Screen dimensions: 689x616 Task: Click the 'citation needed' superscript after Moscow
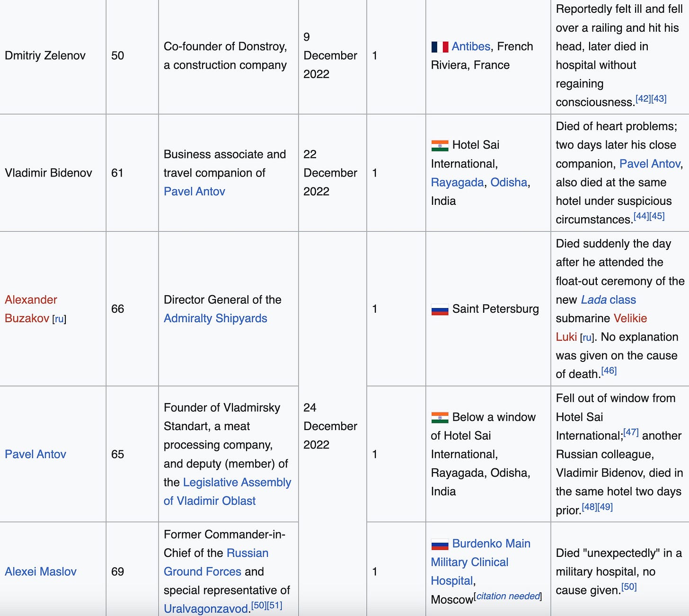click(508, 596)
